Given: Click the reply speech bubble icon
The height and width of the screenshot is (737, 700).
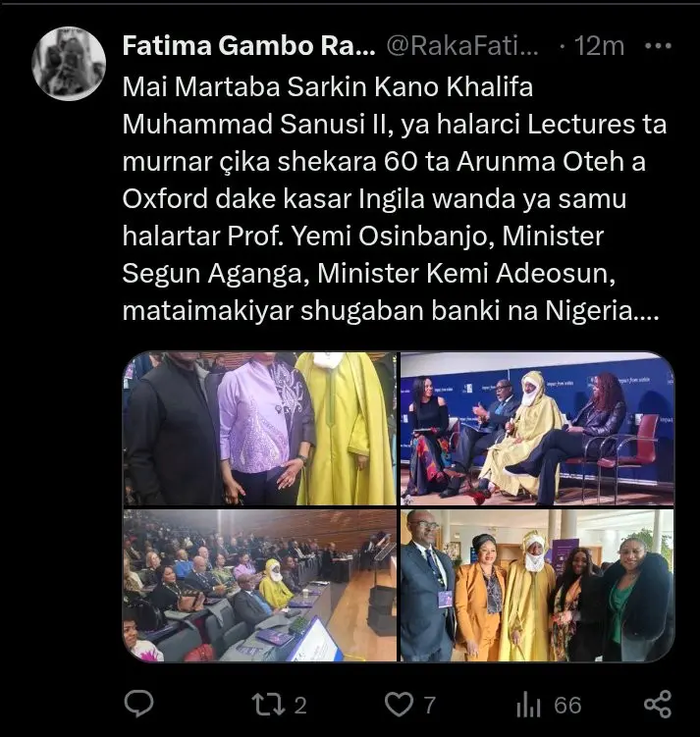Looking at the screenshot, I should point(138,704).
